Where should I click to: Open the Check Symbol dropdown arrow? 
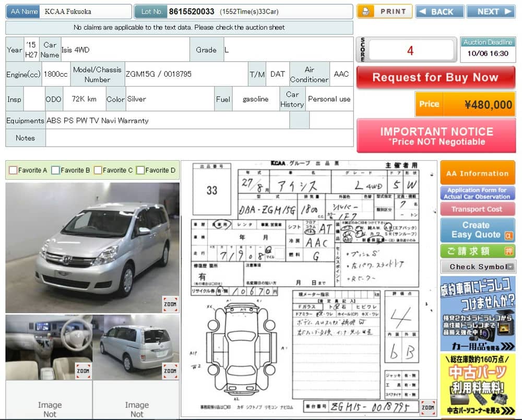[511, 267]
